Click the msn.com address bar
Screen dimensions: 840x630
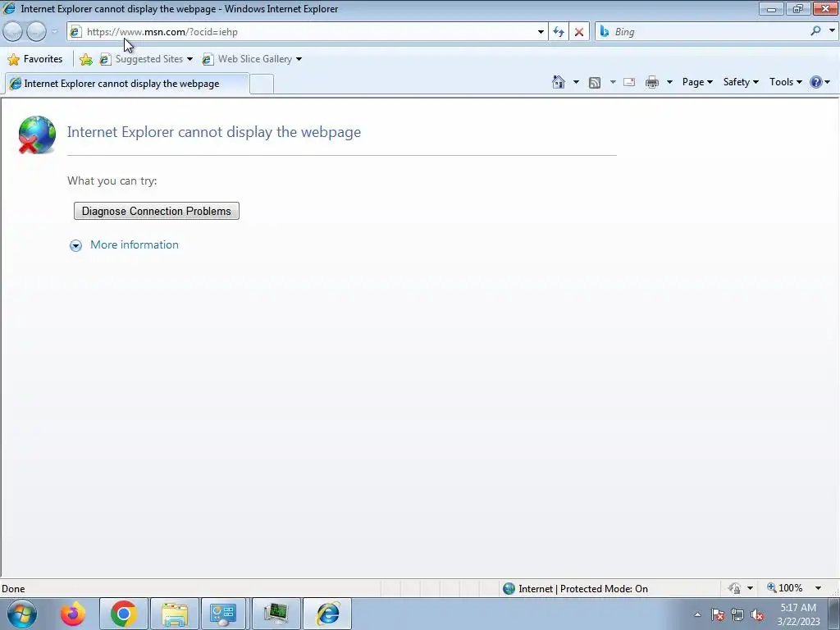[x=305, y=32]
